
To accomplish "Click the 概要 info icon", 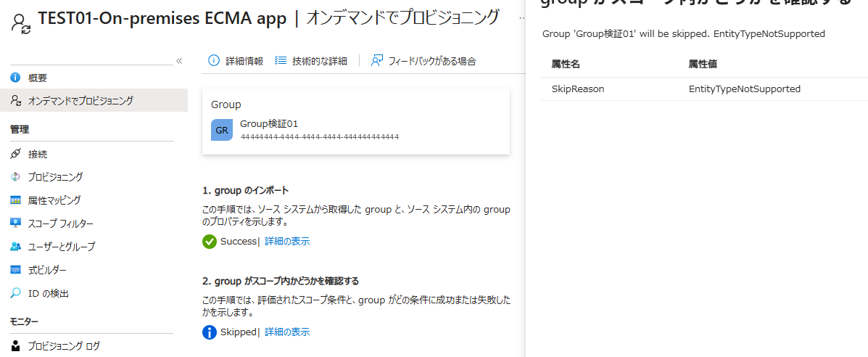I will pos(15,77).
